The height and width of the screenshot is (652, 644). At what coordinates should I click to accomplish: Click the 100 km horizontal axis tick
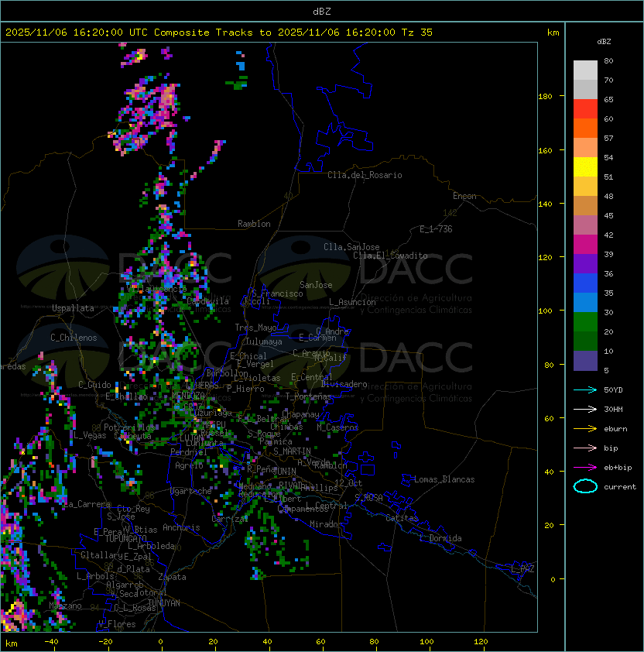pos(427,642)
